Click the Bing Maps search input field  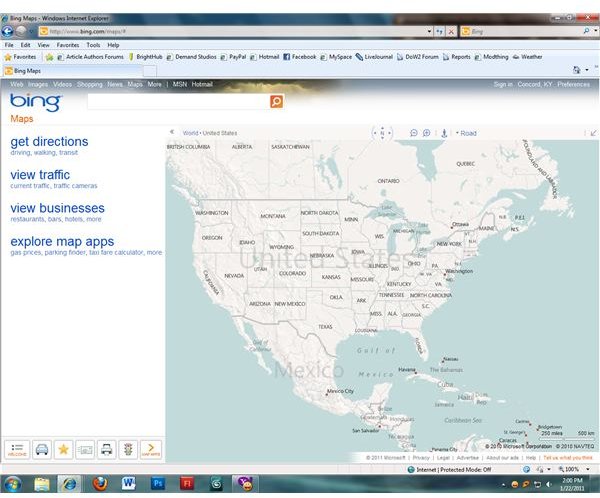click(179, 101)
